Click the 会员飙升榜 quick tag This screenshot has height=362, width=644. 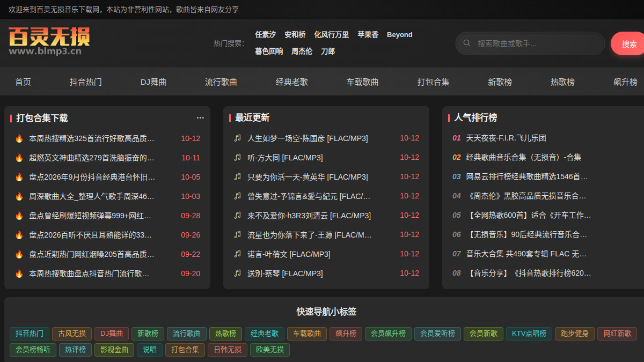point(388,334)
